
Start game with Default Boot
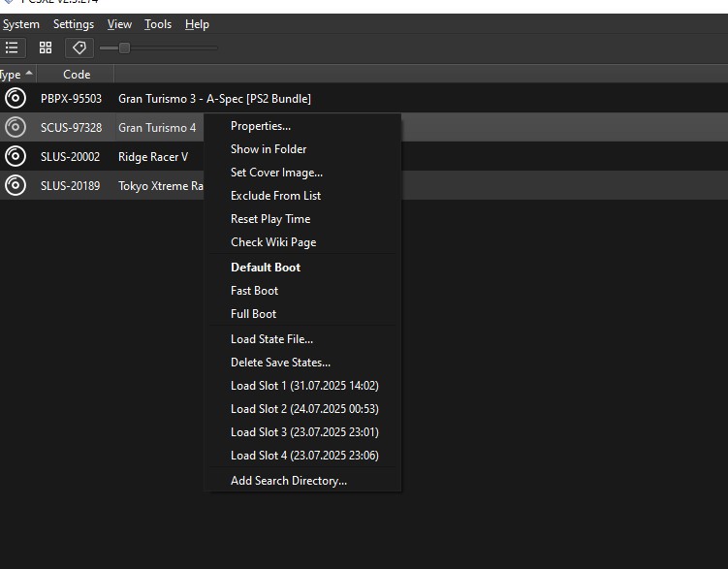[302, 268]
